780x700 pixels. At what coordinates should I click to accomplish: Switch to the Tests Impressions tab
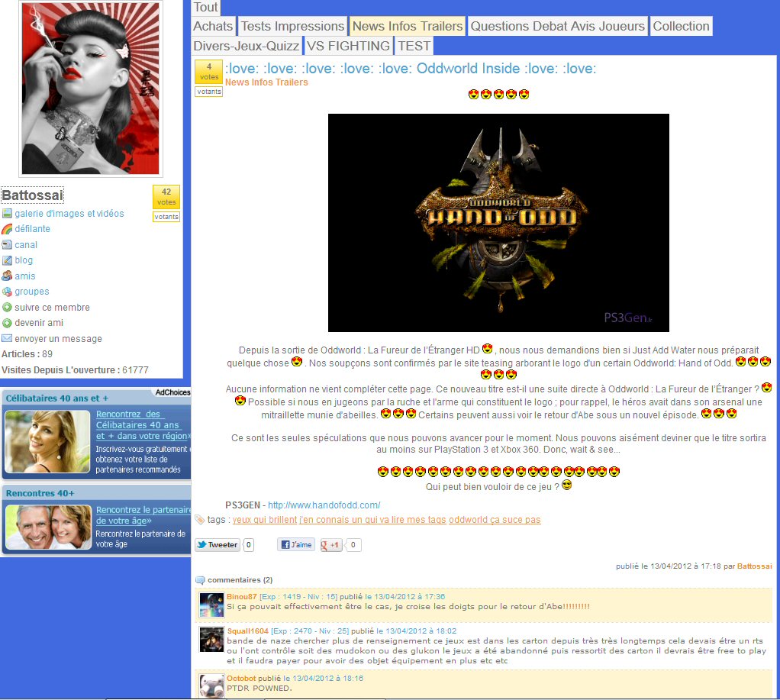pos(292,26)
